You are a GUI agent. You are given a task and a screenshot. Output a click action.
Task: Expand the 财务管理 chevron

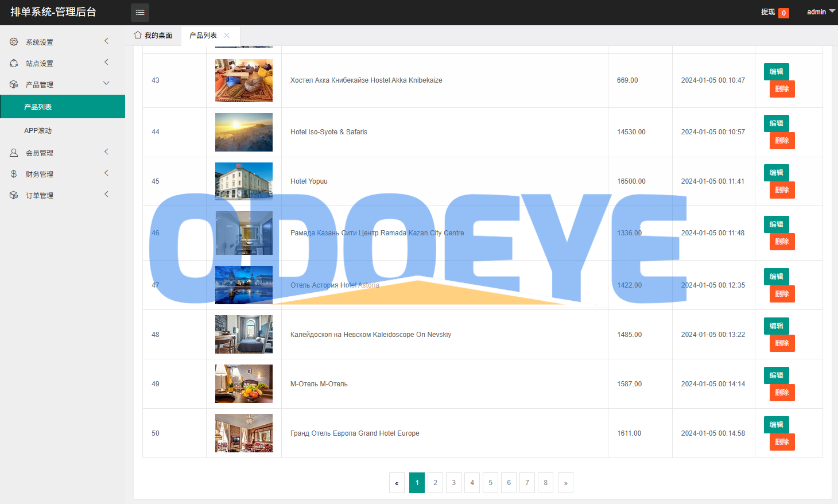click(x=106, y=173)
